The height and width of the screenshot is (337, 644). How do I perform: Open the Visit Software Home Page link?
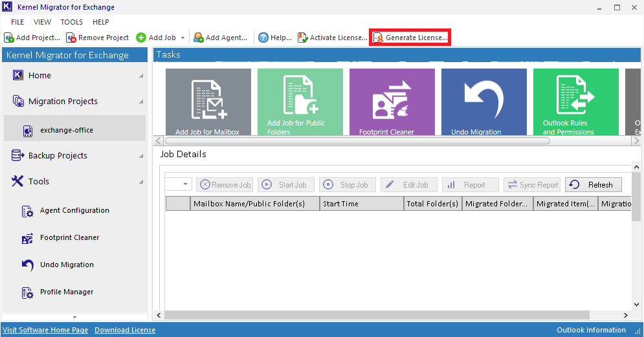(x=45, y=330)
